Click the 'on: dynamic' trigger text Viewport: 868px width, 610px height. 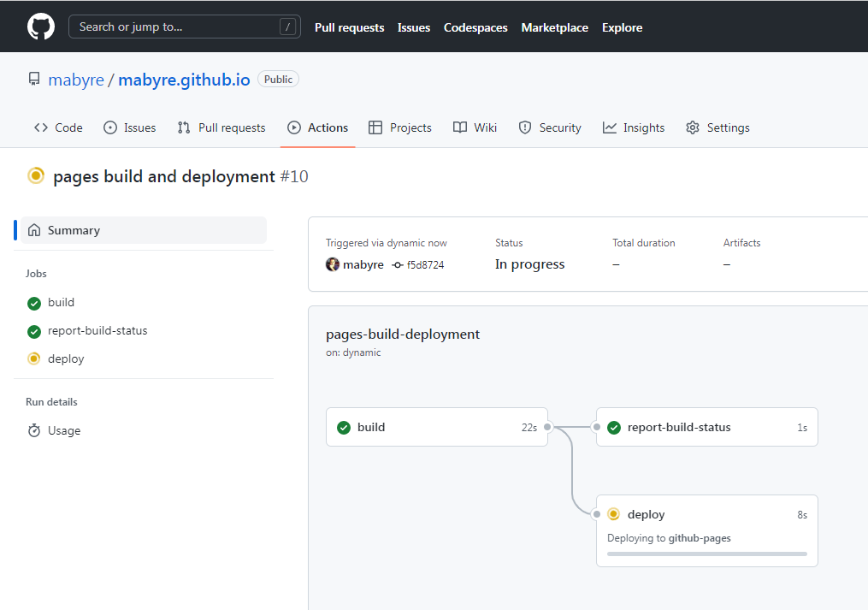click(353, 352)
